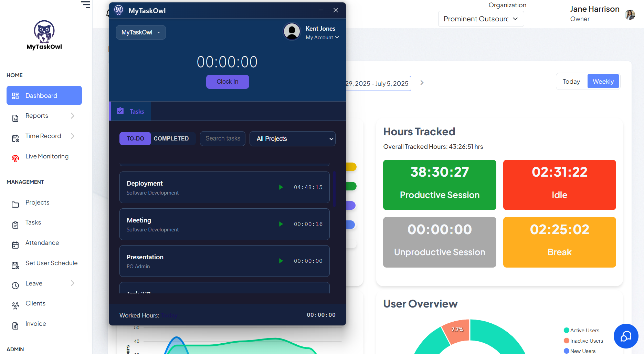Open the Organization Prominent Outsource dropdown
The image size is (644, 354).
(x=481, y=19)
